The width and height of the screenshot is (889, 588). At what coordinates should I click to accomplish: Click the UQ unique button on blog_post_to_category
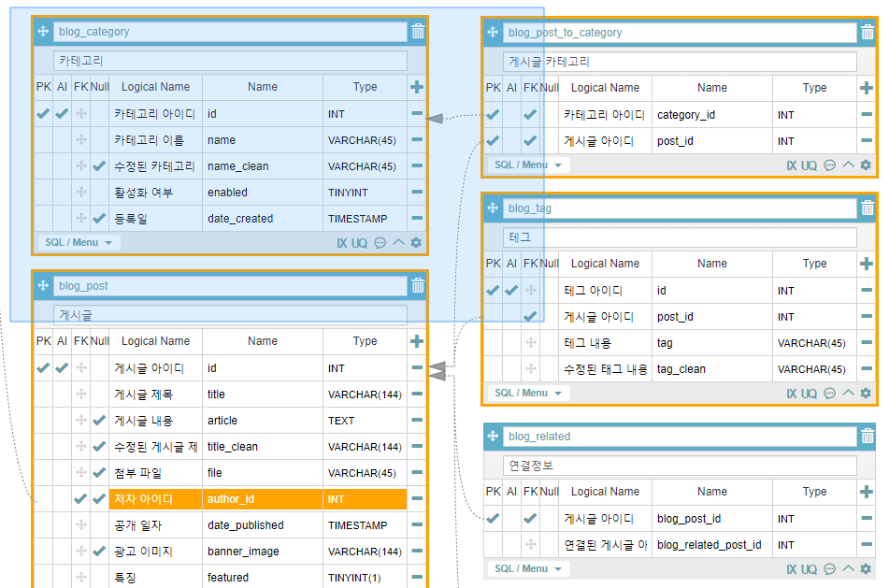click(809, 165)
